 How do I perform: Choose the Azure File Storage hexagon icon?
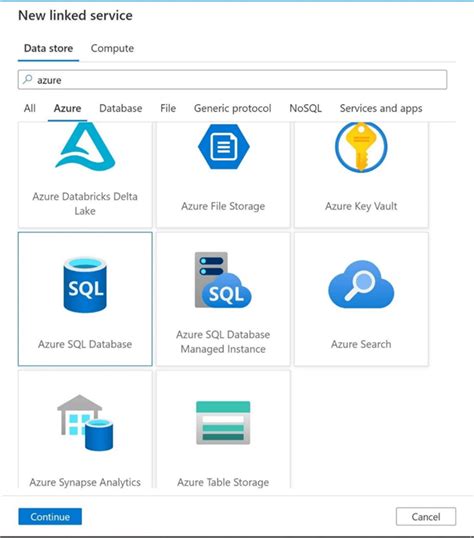(223, 147)
